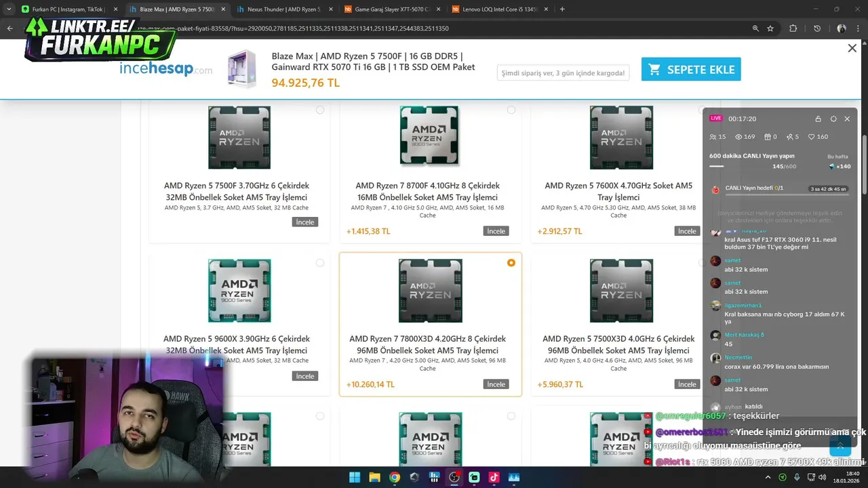This screenshot has width=868, height=488.
Task: Click the AMD Ryzen 5 7600X title text
Action: point(618,191)
